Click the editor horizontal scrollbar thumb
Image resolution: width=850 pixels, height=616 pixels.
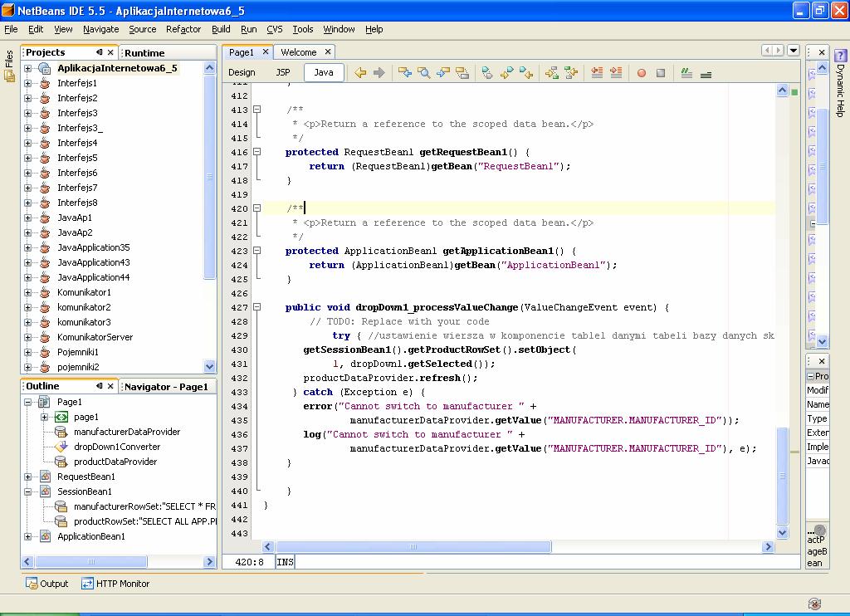[x=413, y=546]
